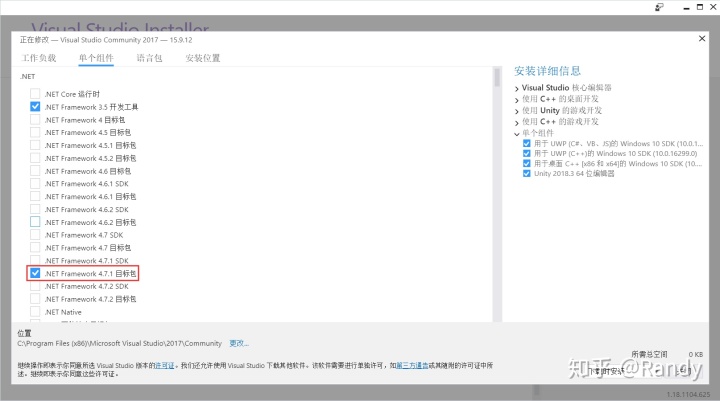Check .NET Framework 4.7.1 SDK
720x401 pixels.
(x=35, y=260)
